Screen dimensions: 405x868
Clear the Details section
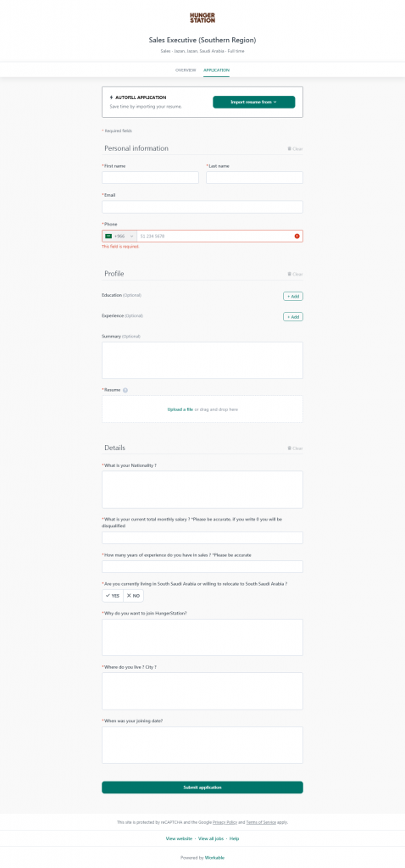click(295, 448)
